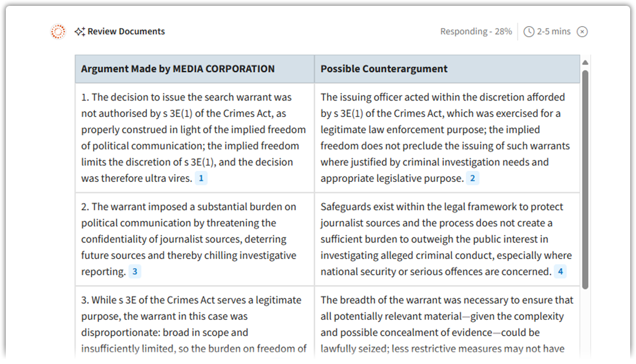Click the orange dotted spinner logo icon
Viewport: 636px width, 364px height.
click(57, 31)
